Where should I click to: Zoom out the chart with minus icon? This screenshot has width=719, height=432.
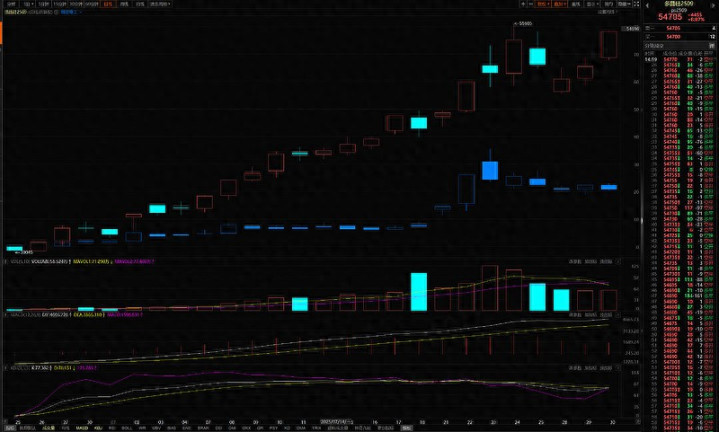[x=531, y=4]
